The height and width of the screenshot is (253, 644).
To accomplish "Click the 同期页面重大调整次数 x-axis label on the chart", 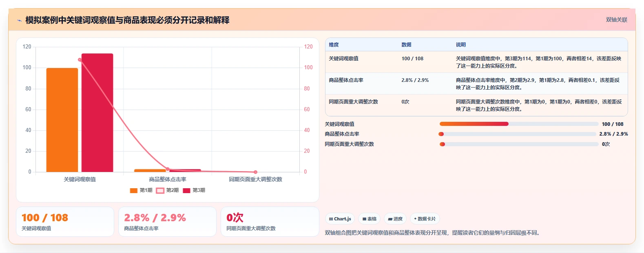I will point(255,179).
